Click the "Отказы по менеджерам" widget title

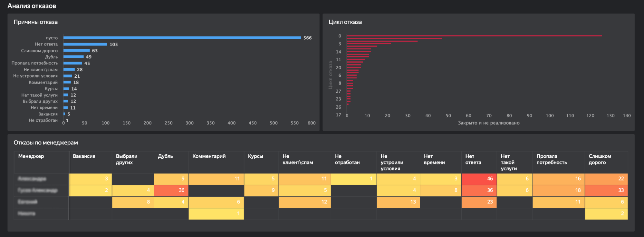46,143
